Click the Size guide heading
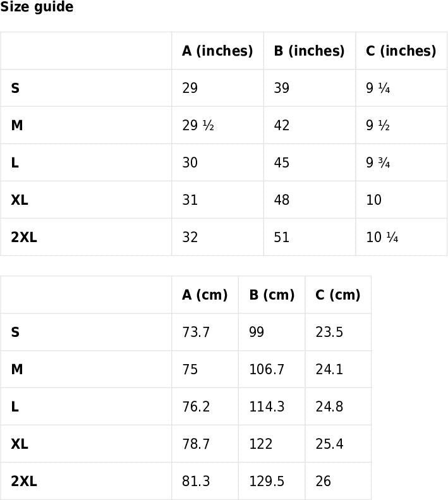Image resolution: width=448 pixels, height=500 pixels. tap(37, 7)
